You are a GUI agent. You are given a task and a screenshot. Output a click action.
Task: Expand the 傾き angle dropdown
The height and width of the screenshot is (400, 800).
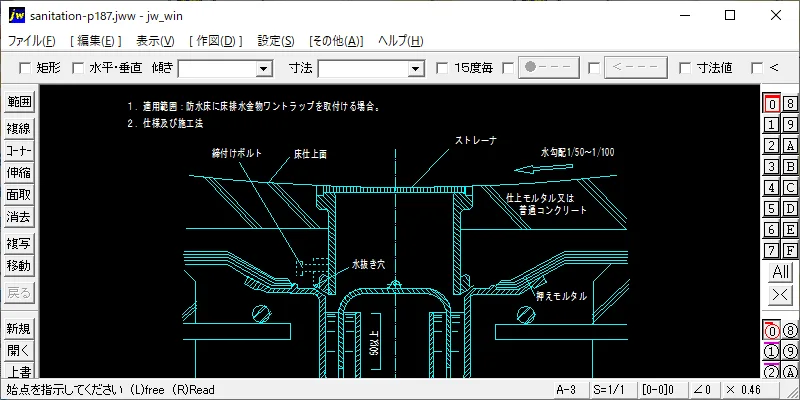click(x=264, y=68)
